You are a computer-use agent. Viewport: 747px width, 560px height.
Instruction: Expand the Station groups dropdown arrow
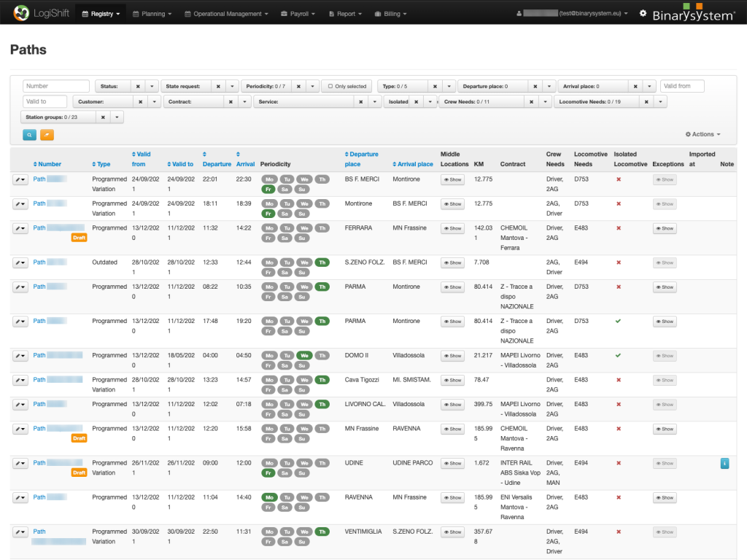coord(117,117)
